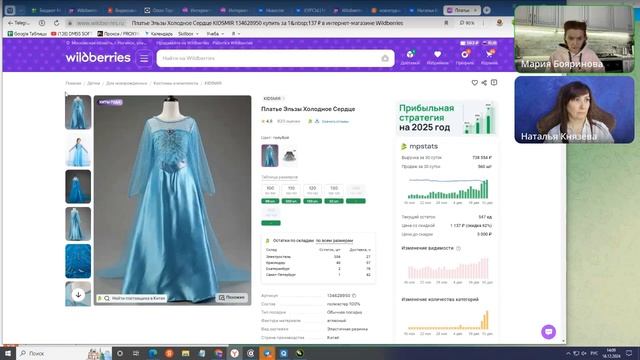This screenshot has height=360, width=640.
Task: Click the share icon near breadcrumbs
Action: [x=484, y=83]
